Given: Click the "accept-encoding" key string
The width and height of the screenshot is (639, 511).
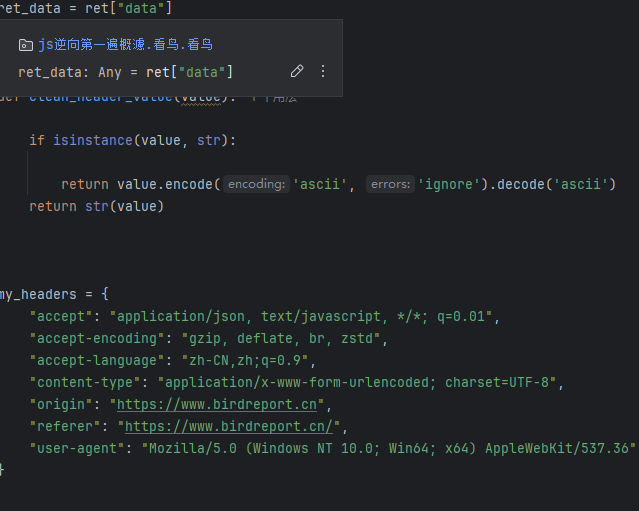Looking at the screenshot, I should [x=94, y=338].
